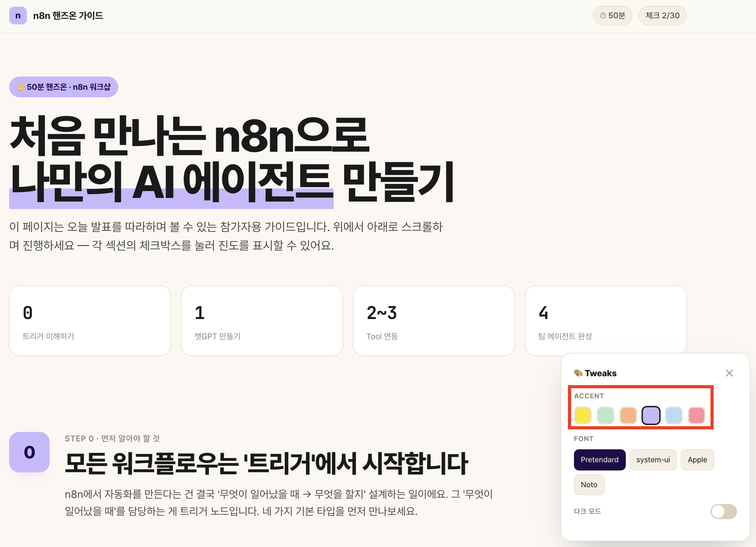Image resolution: width=756 pixels, height=547 pixels.
Task: Select the pink accent swatch
Action: [696, 415]
